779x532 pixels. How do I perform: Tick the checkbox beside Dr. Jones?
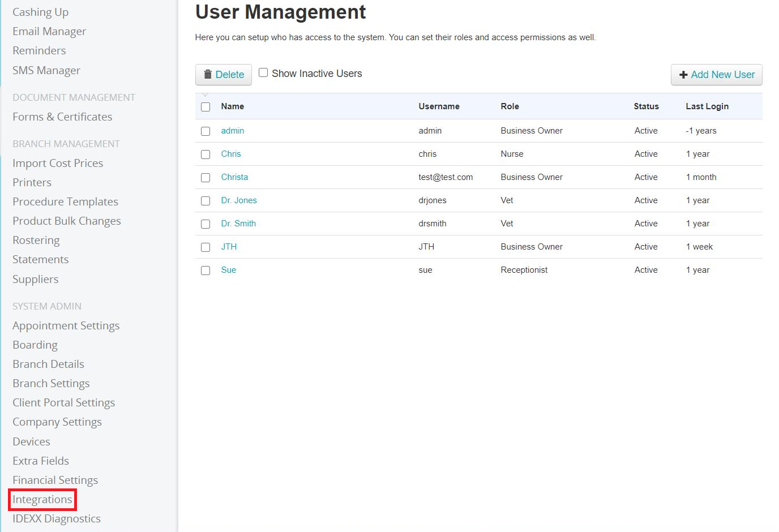[206, 200]
